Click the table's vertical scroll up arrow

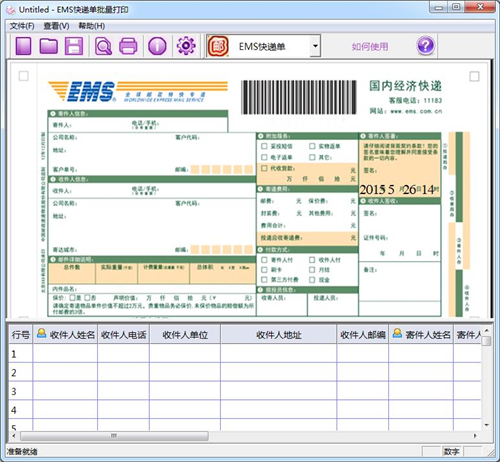pyautogui.click(x=486, y=330)
